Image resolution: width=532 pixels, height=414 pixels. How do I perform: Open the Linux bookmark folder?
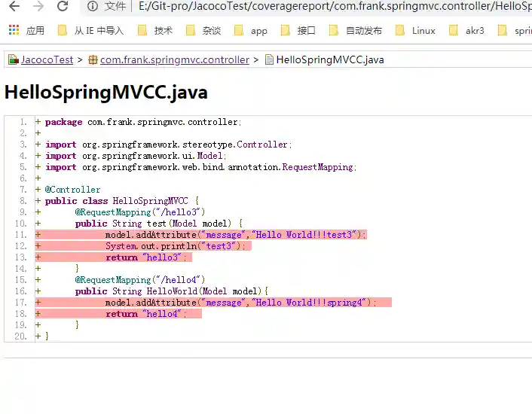(x=416, y=31)
